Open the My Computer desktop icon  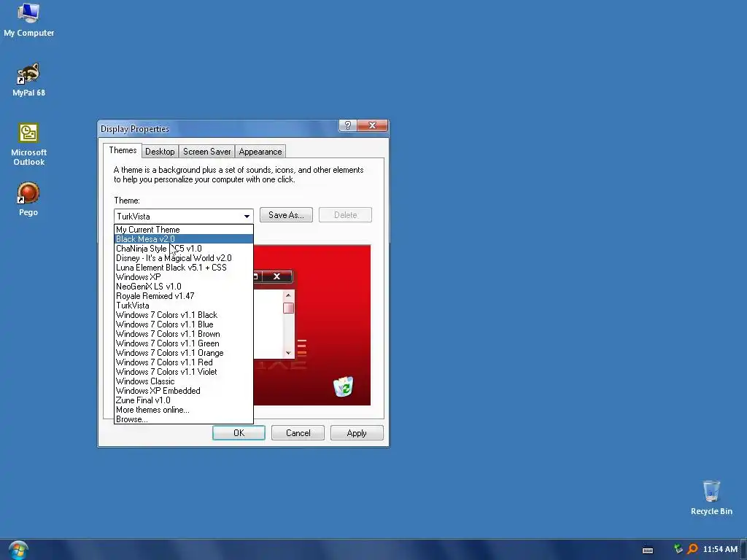coord(28,20)
